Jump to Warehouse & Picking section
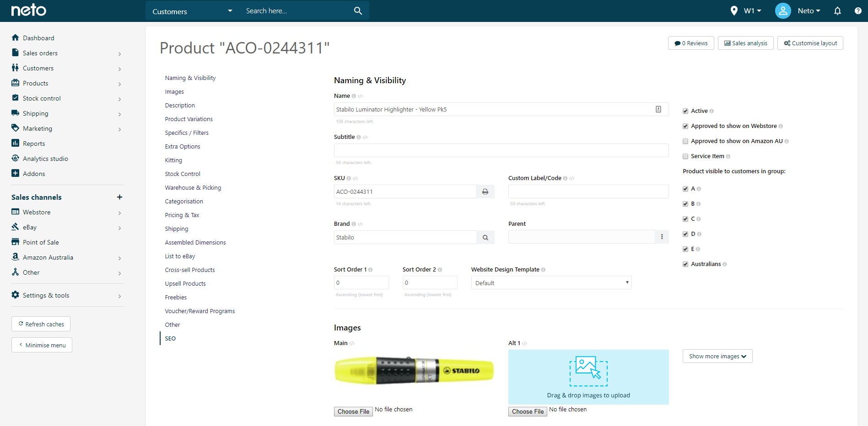 point(193,187)
